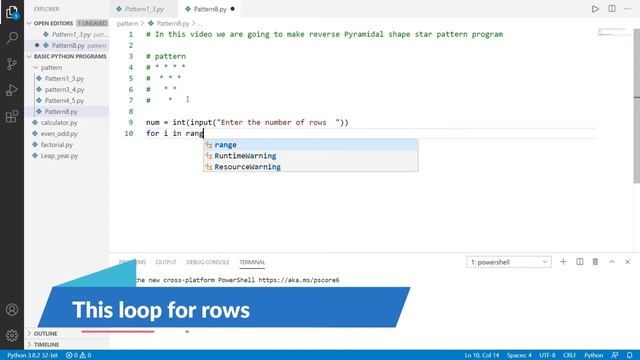Screen dimensions: 640x360
Task: Open errors and warnings count in status bar
Action: click(x=79, y=355)
